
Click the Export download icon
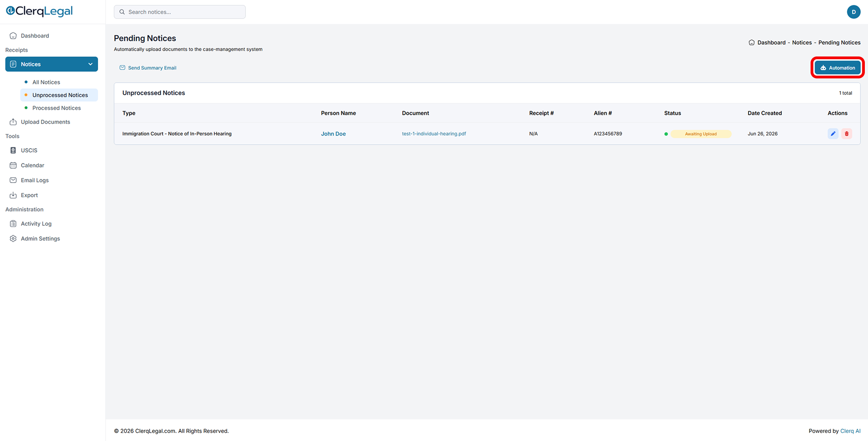tap(13, 195)
